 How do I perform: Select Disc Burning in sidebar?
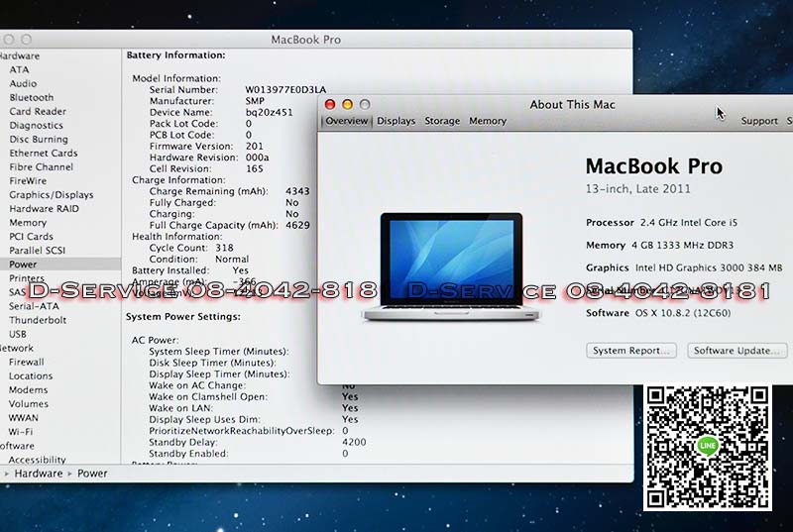point(39,139)
